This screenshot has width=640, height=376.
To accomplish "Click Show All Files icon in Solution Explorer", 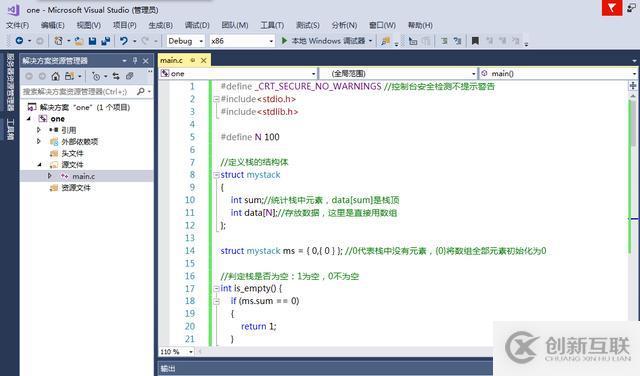I will point(129,76).
